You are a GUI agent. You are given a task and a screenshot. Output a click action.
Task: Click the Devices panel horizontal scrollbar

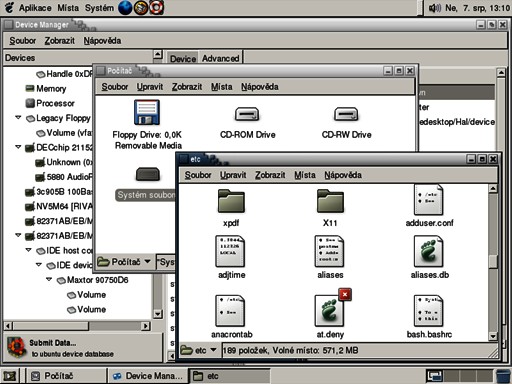click(77, 326)
